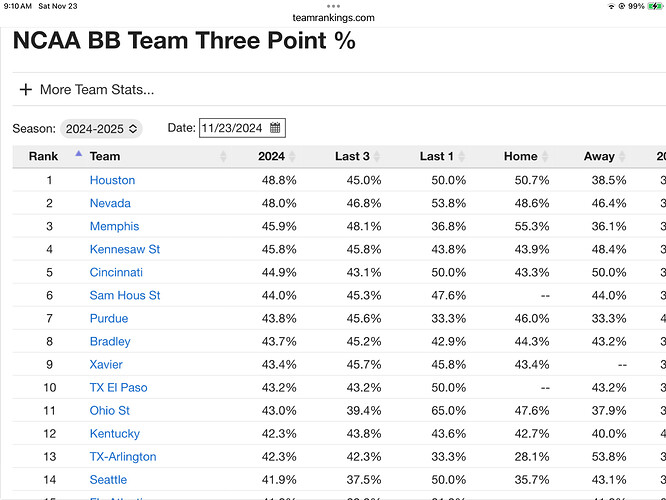The image size is (666, 500).
Task: Sort by Home column arrows
Action: [x=545, y=156]
